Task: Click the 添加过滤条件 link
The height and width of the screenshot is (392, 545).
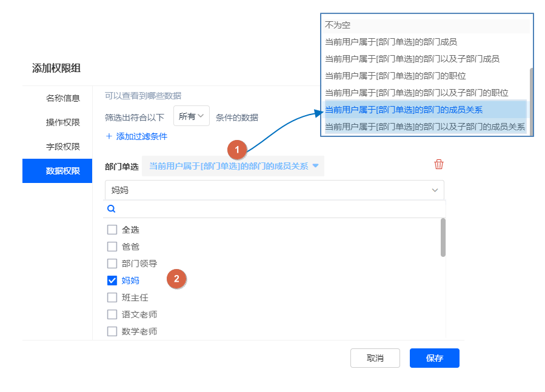Action: pos(141,136)
